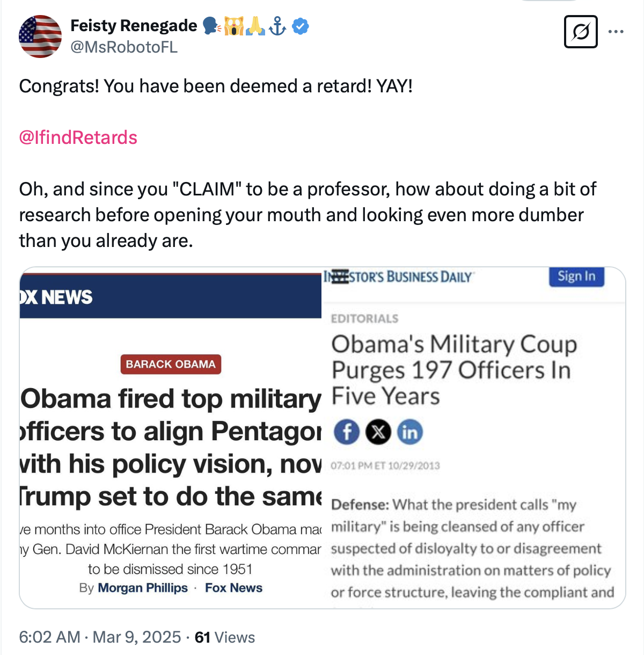Click the red BARACK OBAMA tag
The image size is (644, 655).
pyautogui.click(x=170, y=364)
